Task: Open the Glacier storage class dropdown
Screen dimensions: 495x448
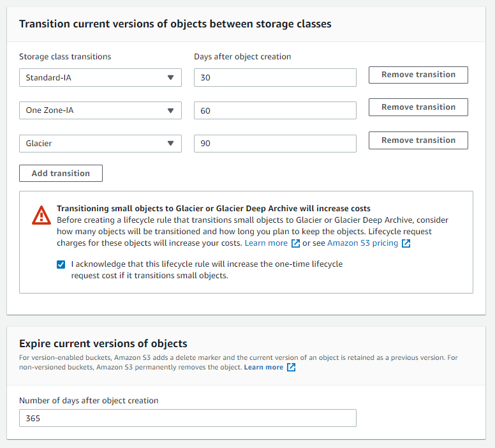Action: pos(100,144)
